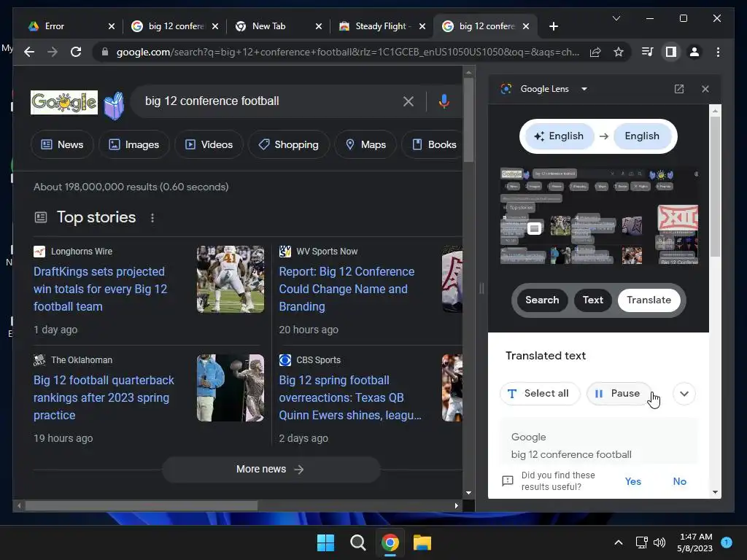747x560 pixels.
Task: Filter results by Books
Action: click(x=433, y=144)
